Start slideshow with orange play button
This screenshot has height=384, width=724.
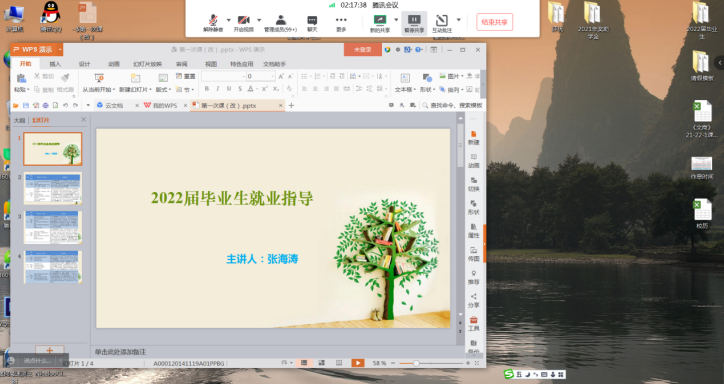[357, 363]
